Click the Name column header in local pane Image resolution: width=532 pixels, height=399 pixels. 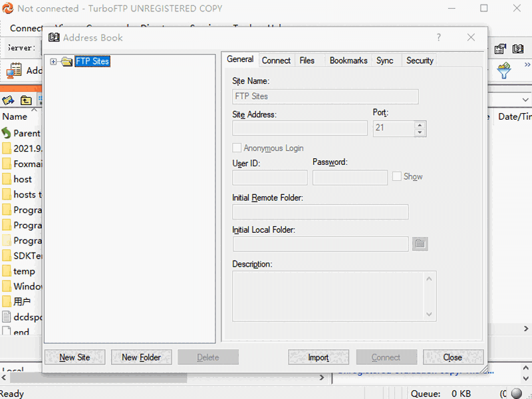[x=21, y=117]
